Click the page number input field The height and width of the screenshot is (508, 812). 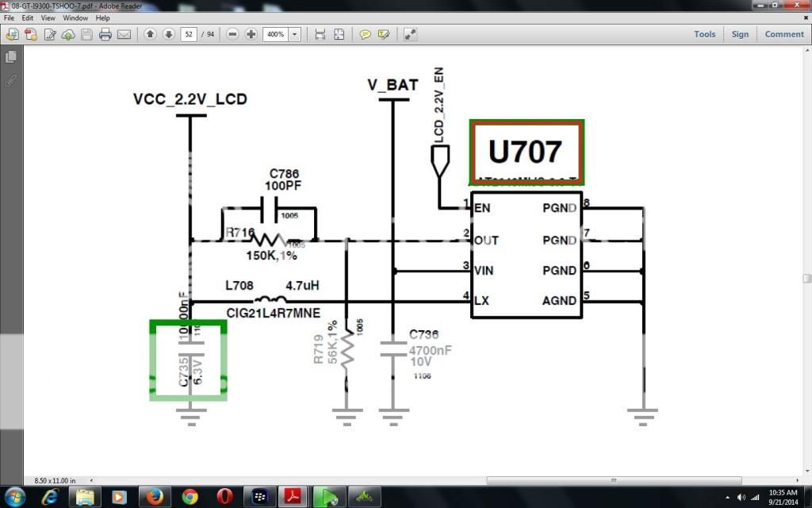189,34
